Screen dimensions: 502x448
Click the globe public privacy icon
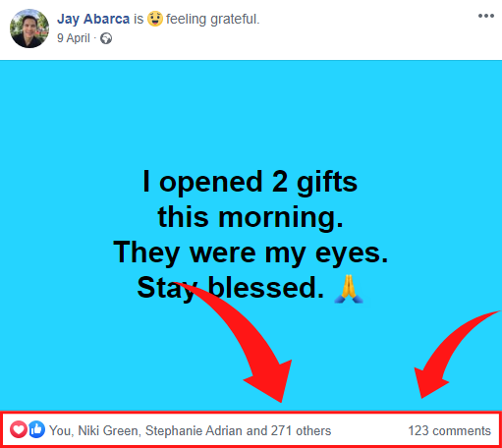click(106, 38)
